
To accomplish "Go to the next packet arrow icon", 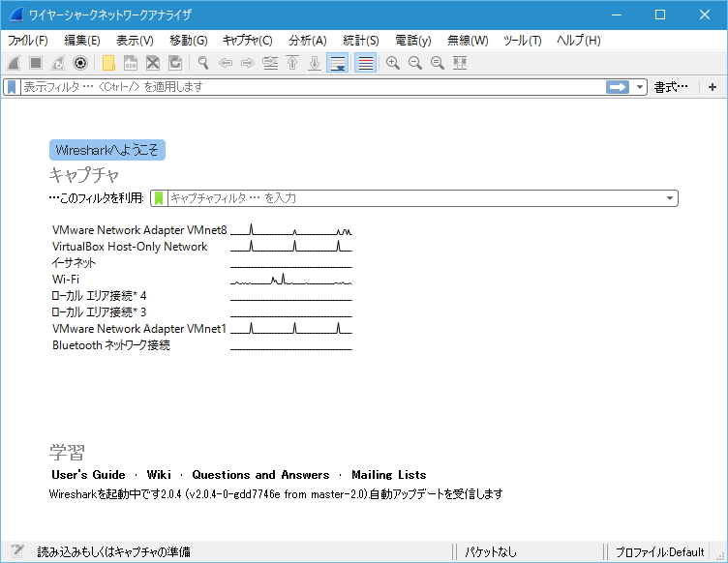I will [x=248, y=63].
